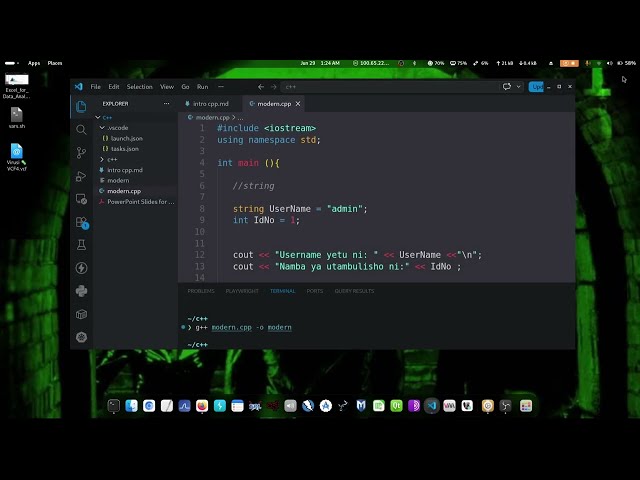Click the volume icon in system tray
The width and height of the screenshot is (640, 480).
pyautogui.click(x=609, y=63)
